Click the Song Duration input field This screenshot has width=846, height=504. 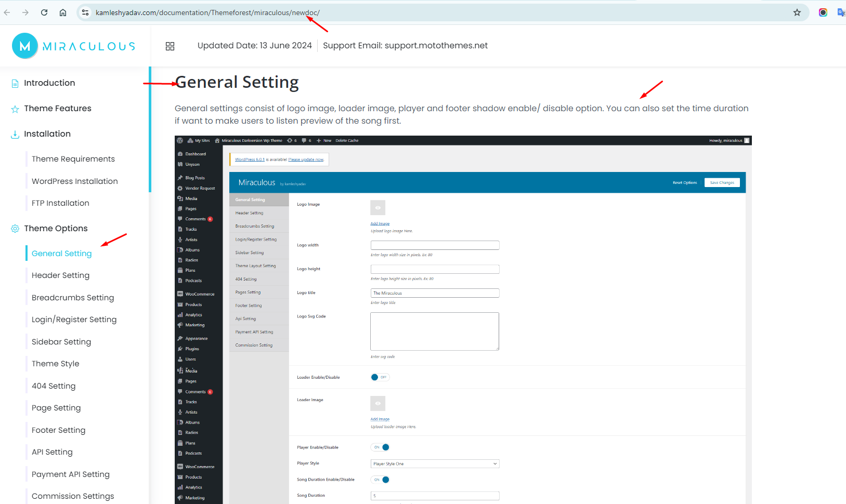pyautogui.click(x=435, y=496)
